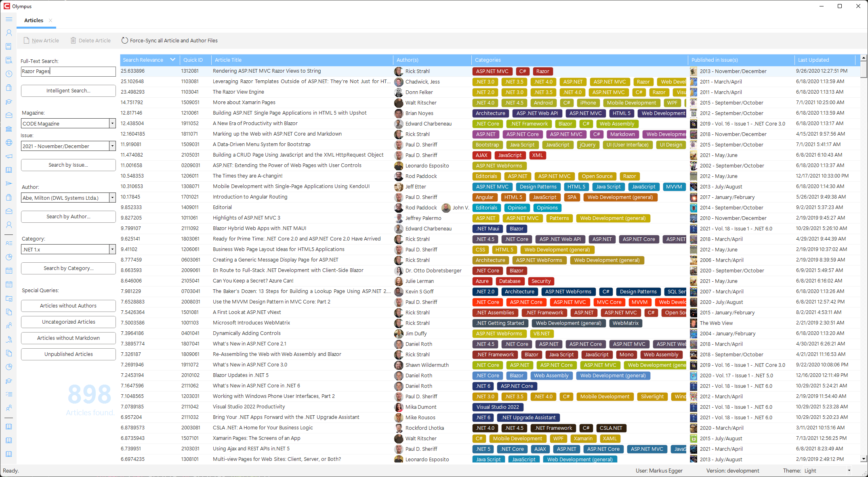Click the .NET Upgrade Assistant category tag

pyautogui.click(x=528, y=418)
